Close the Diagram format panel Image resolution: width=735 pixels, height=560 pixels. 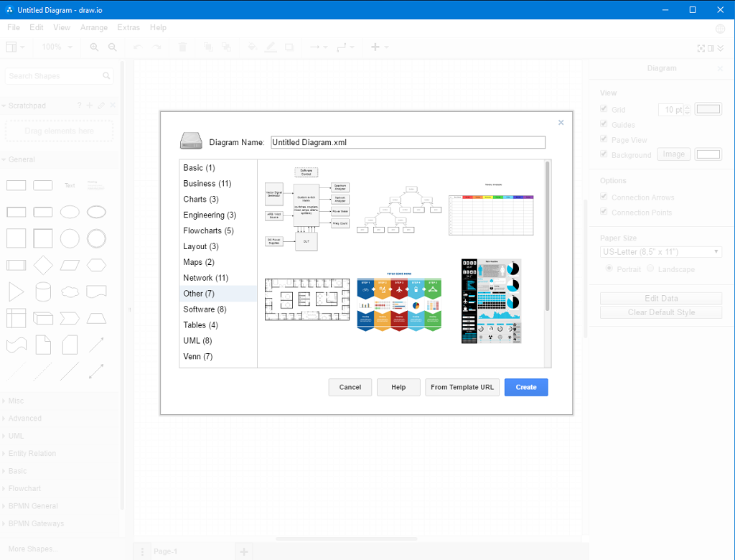tap(720, 68)
